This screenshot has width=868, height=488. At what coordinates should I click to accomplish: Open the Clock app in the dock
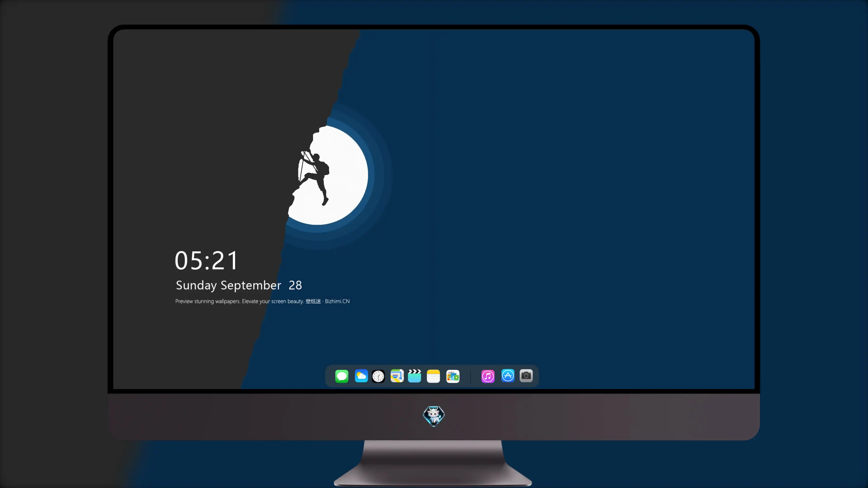click(x=378, y=376)
